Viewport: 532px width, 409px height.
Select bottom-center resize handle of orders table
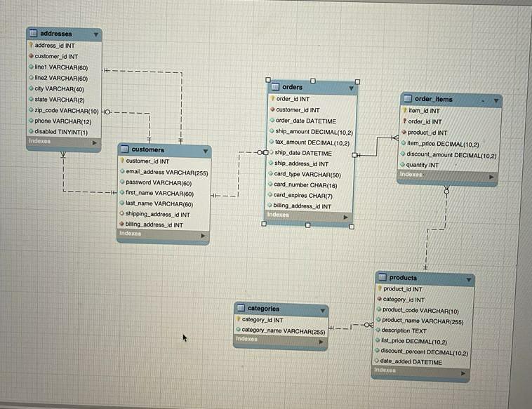(x=307, y=225)
